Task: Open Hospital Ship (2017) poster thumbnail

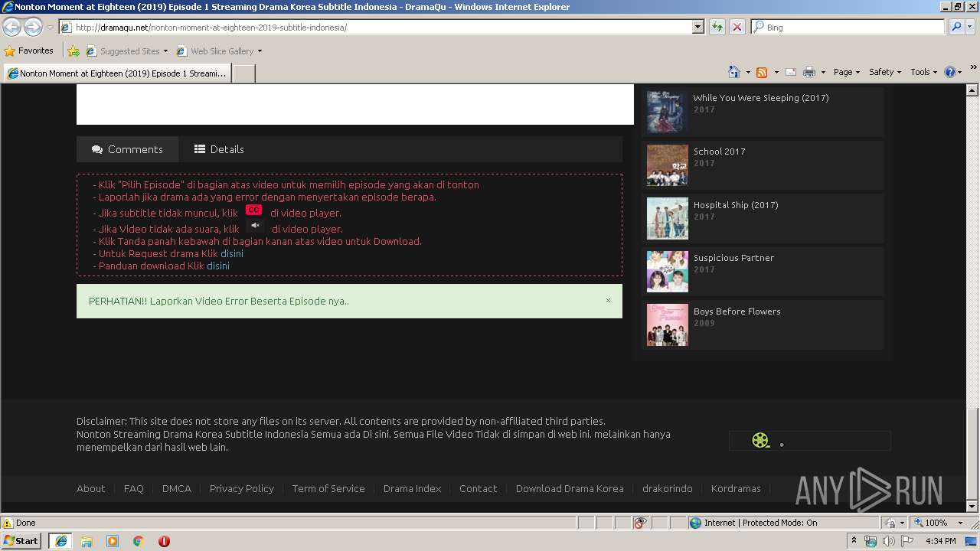Action: coord(668,219)
